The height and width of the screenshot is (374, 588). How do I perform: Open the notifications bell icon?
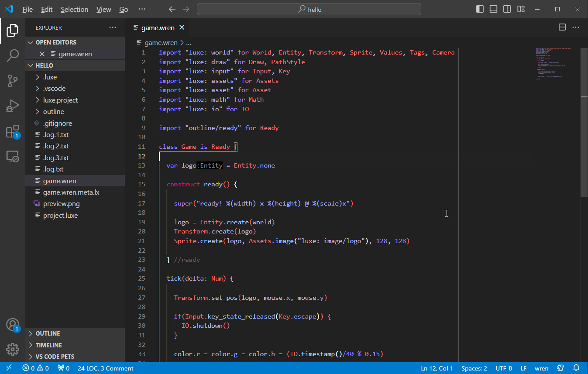click(x=576, y=368)
